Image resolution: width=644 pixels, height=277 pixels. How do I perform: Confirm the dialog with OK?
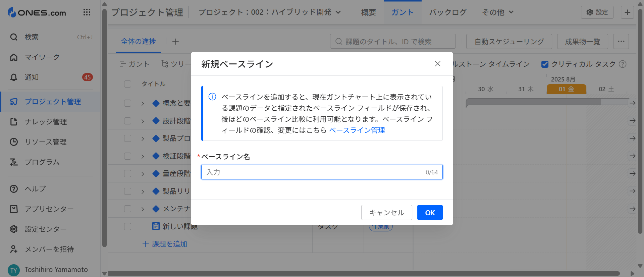tap(430, 213)
